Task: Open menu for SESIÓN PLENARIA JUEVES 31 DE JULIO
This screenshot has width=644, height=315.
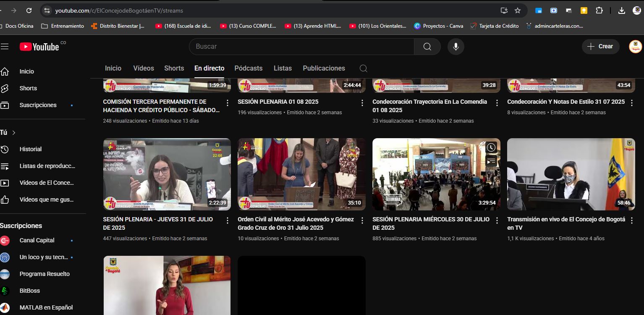Action: (x=228, y=220)
